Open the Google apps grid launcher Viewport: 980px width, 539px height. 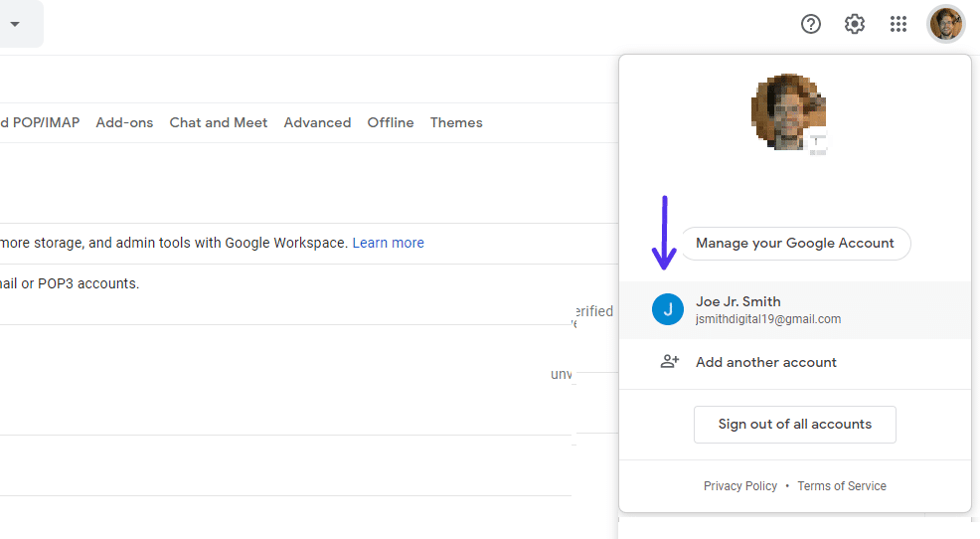coord(898,24)
